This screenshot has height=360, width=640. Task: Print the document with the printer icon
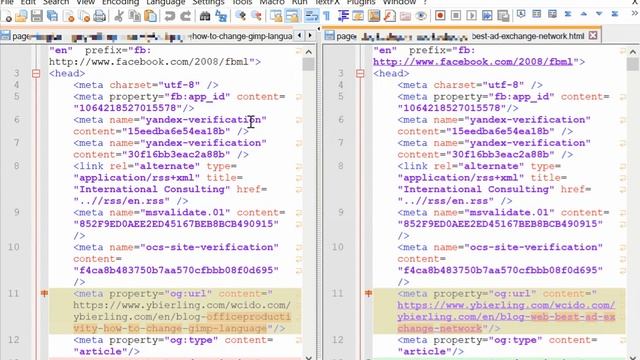(x=100, y=16)
